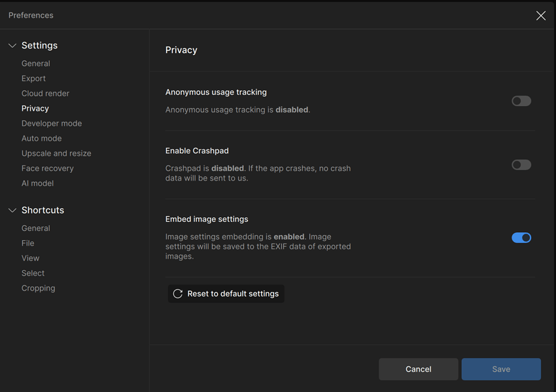Save the preference changes
Viewport: 556px width, 392px height.
point(501,368)
